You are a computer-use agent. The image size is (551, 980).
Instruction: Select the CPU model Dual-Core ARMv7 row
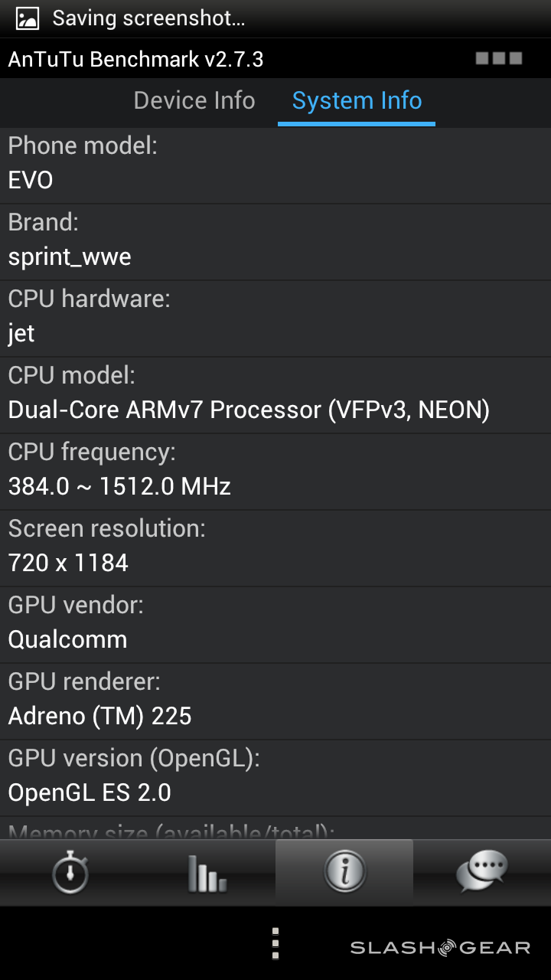click(x=275, y=394)
